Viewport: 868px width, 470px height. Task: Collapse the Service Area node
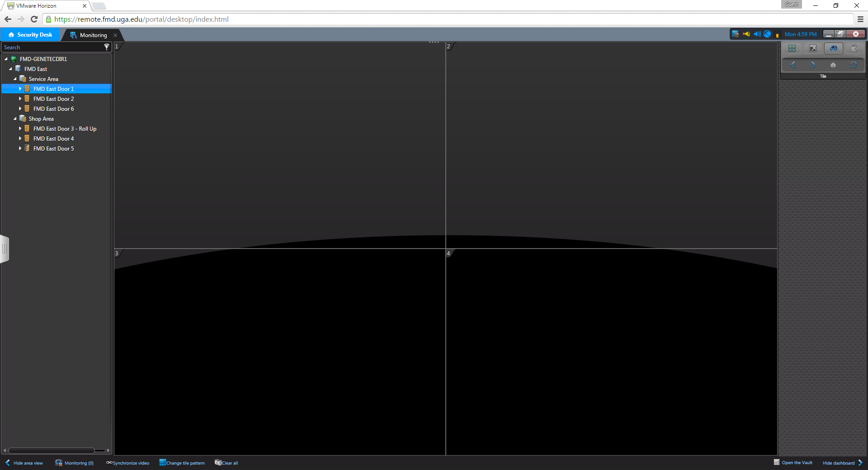(x=15, y=79)
